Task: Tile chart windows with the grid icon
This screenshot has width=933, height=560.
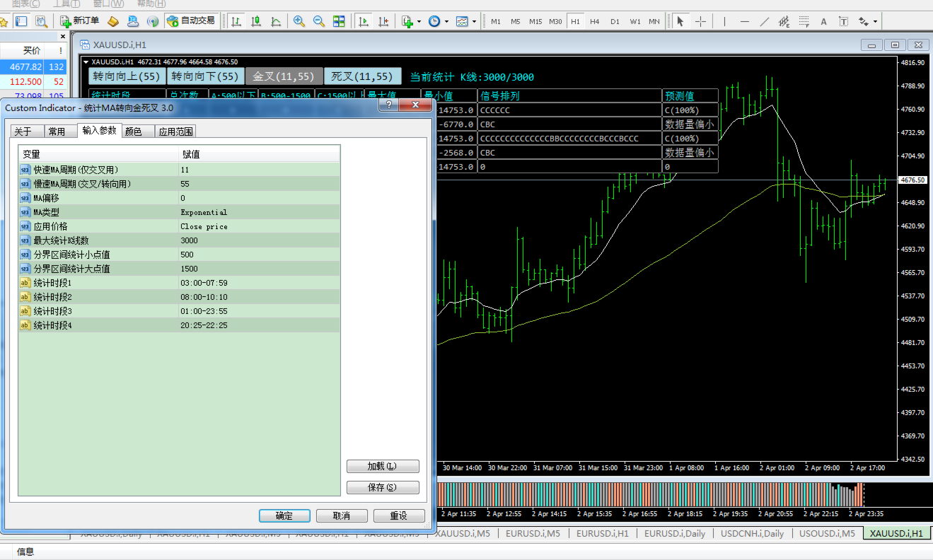Action: (x=339, y=21)
